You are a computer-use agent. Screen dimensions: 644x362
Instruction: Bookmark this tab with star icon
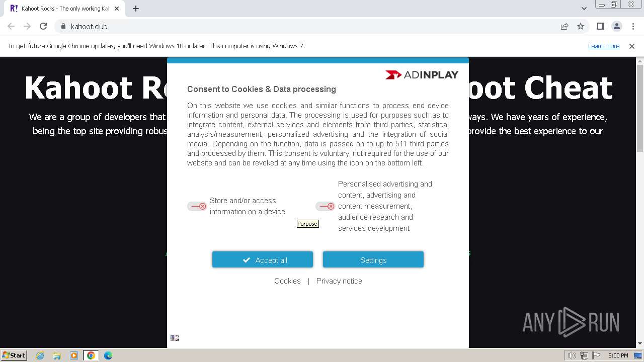point(581,26)
